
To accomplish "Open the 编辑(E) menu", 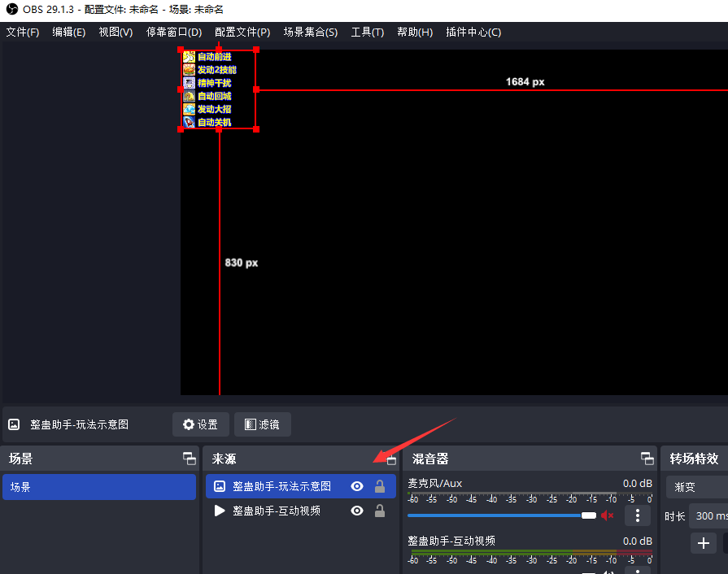I will pyautogui.click(x=68, y=32).
